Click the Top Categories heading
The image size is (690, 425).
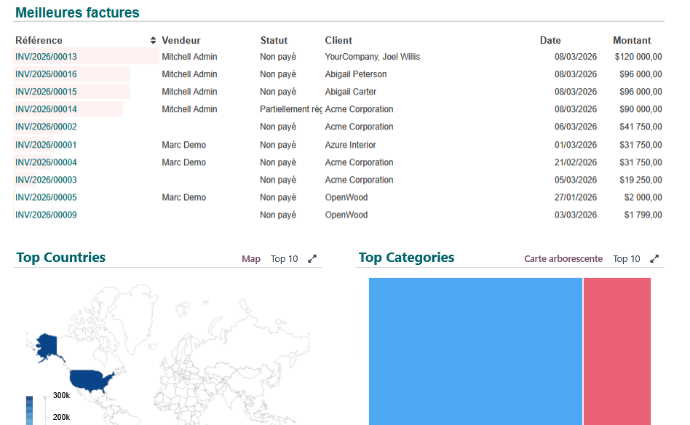click(406, 258)
